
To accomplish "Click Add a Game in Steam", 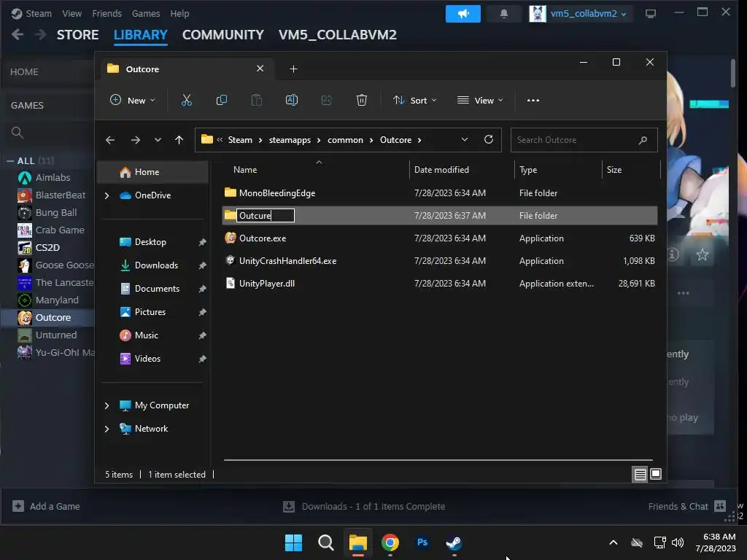I will click(46, 506).
